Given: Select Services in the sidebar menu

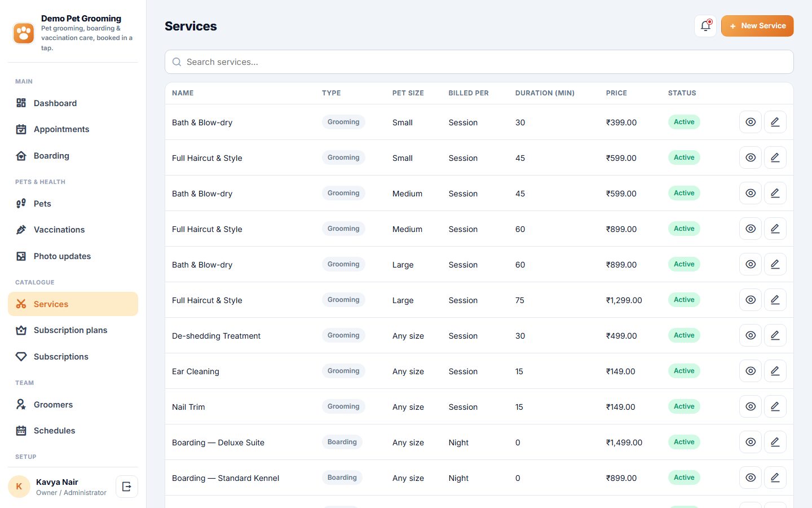Looking at the screenshot, I should click(x=73, y=304).
